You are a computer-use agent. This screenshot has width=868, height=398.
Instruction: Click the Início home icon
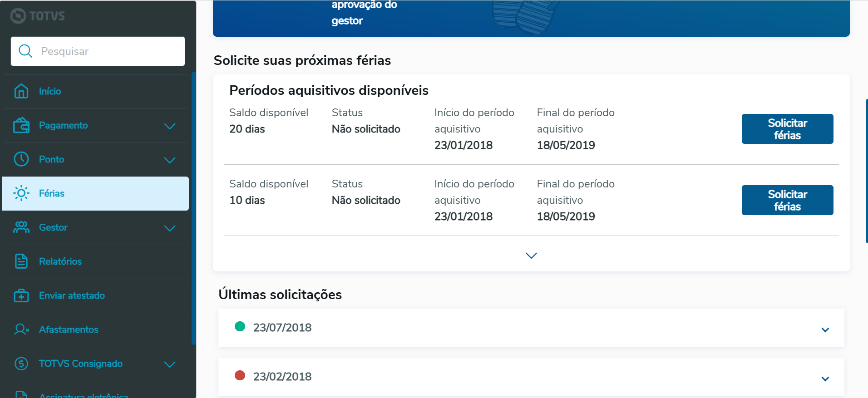(21, 91)
